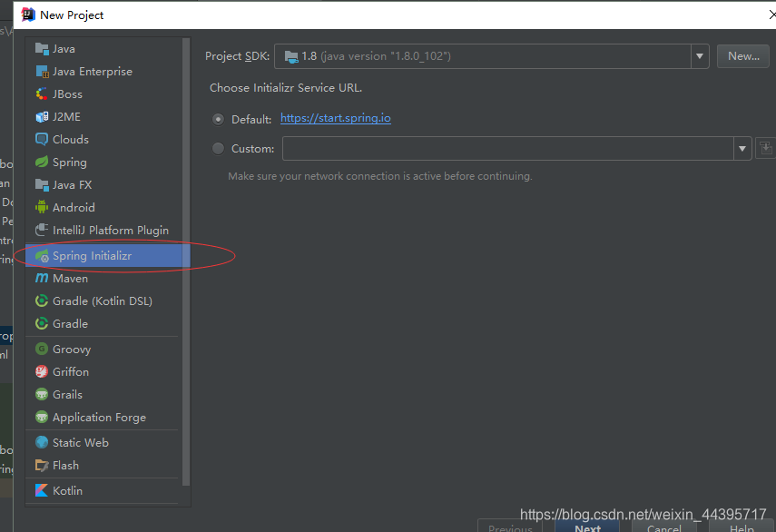Click the New... SDK button

(743, 56)
